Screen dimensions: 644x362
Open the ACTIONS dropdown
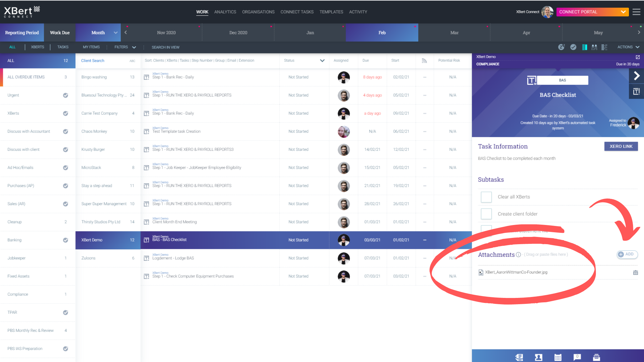(628, 47)
